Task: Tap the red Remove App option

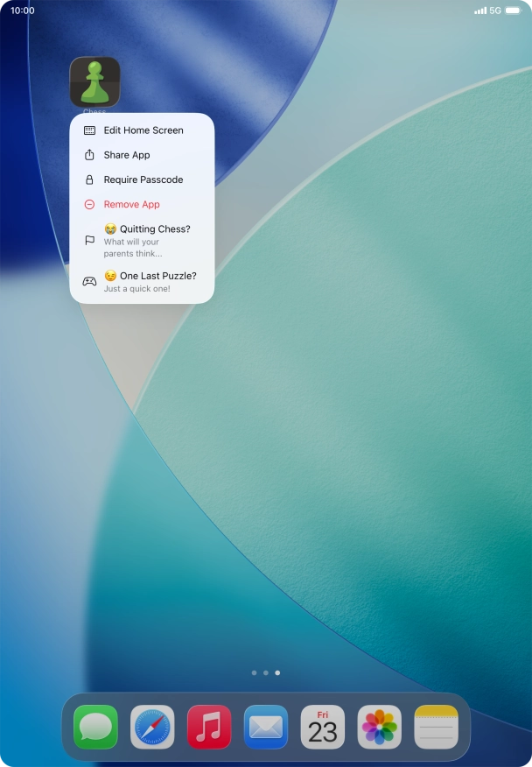Action: [x=131, y=204]
